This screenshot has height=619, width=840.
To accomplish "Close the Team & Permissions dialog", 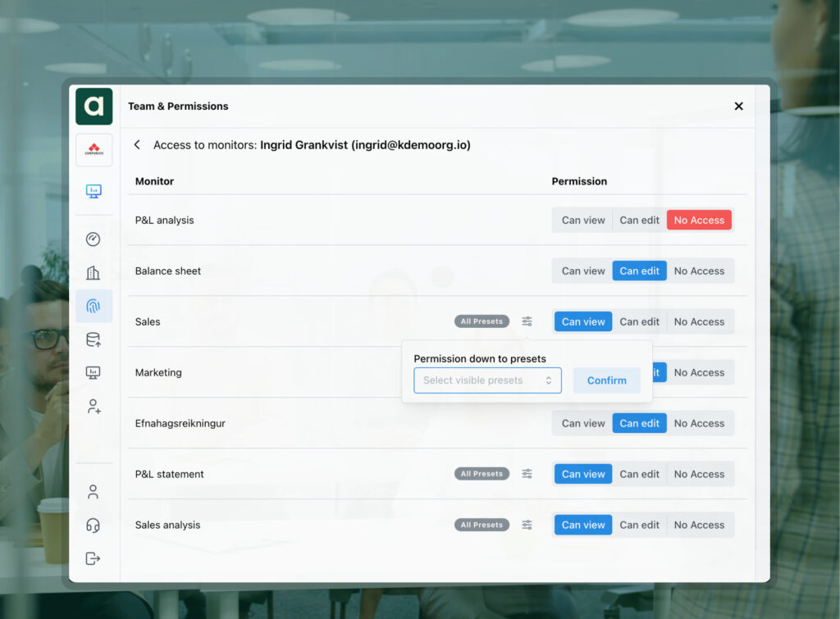I will point(738,107).
